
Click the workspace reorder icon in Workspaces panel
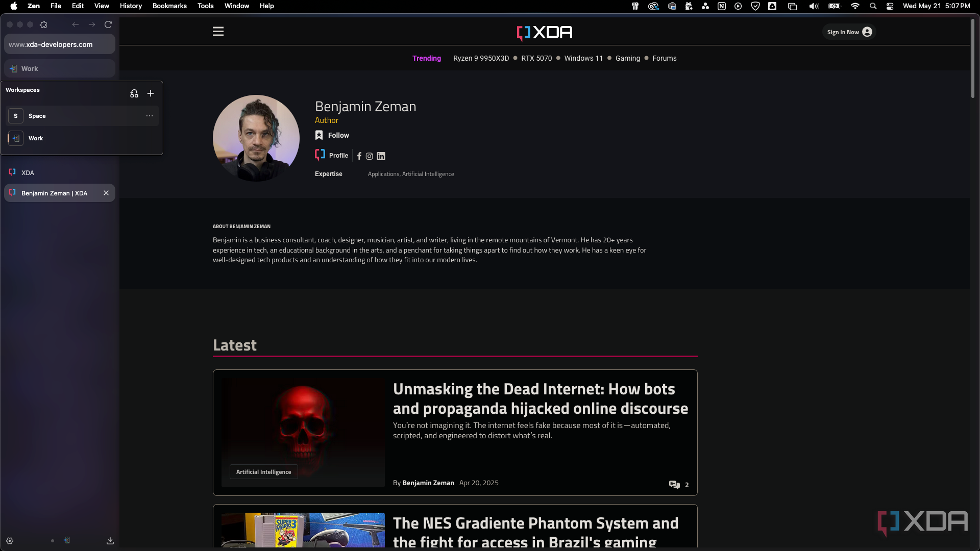click(x=134, y=93)
